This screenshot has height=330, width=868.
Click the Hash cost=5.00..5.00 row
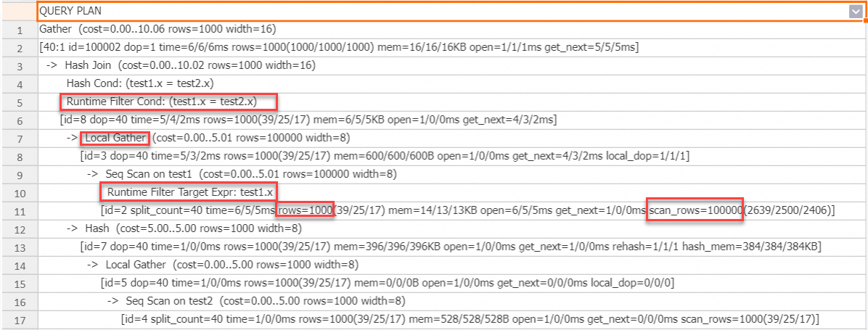[450, 228]
